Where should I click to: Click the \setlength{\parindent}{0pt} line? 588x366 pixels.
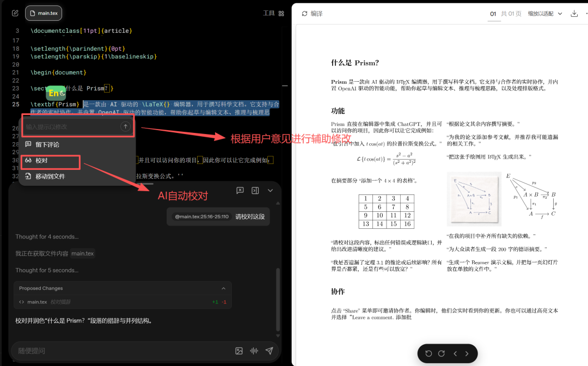(78, 49)
